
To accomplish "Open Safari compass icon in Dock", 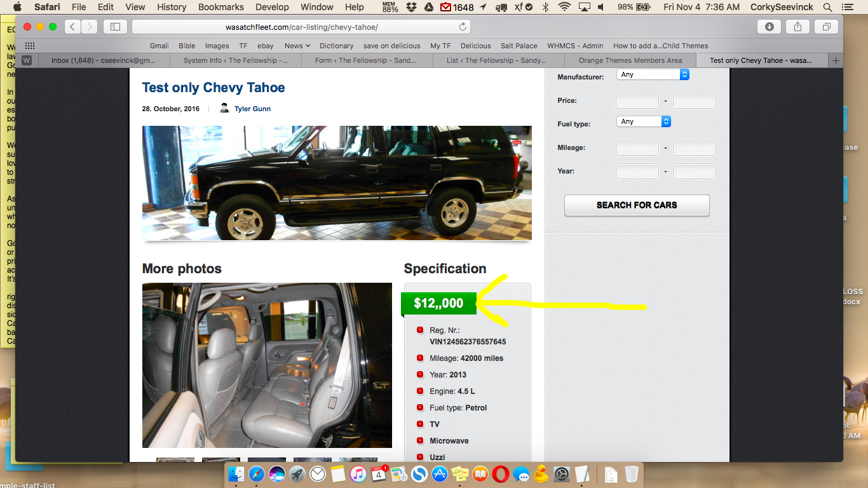I will [x=257, y=473].
